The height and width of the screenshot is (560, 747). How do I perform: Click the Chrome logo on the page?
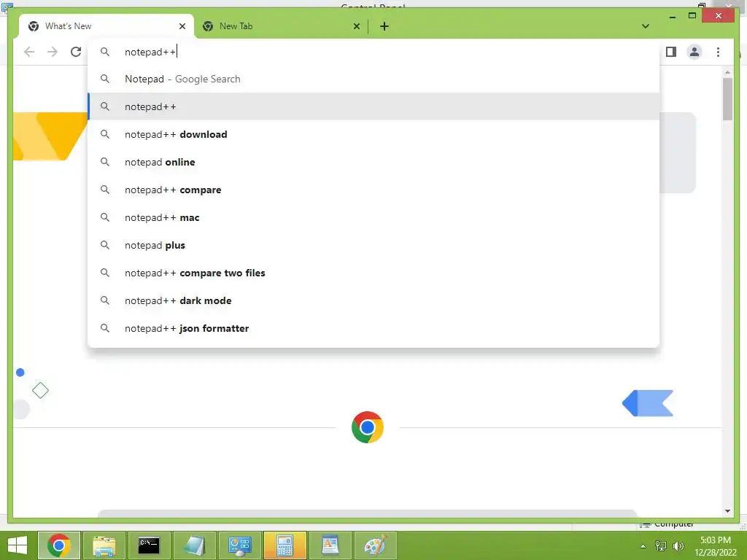click(x=368, y=427)
